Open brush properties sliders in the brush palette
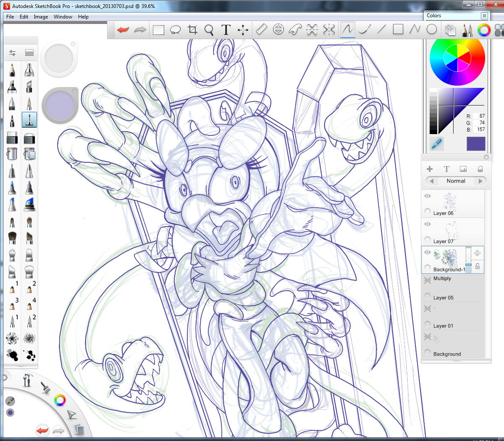The image size is (504, 441). click(12, 53)
